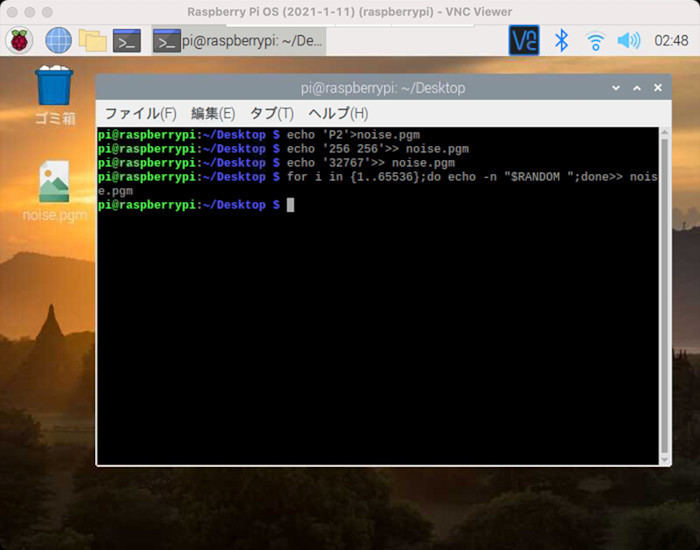700x550 pixels.
Task: Minimize the terminal window with down chevron
Action: pyautogui.click(x=616, y=88)
